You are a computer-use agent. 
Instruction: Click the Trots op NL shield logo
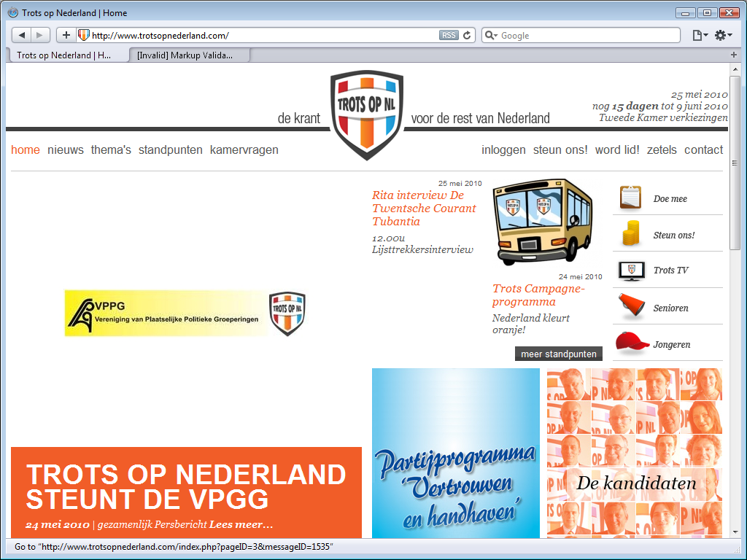pos(367,114)
